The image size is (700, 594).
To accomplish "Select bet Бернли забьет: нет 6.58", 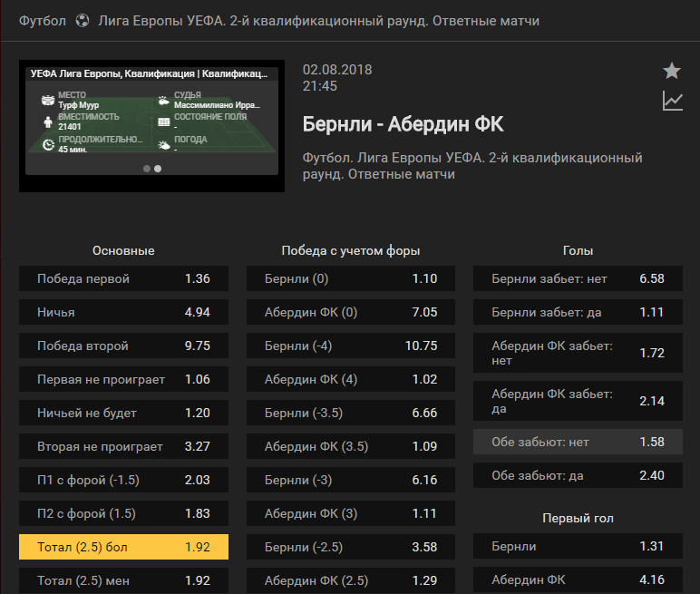I will click(x=578, y=278).
